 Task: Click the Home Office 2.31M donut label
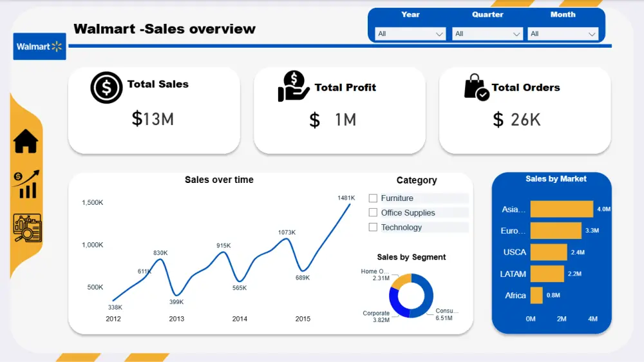[375, 275]
